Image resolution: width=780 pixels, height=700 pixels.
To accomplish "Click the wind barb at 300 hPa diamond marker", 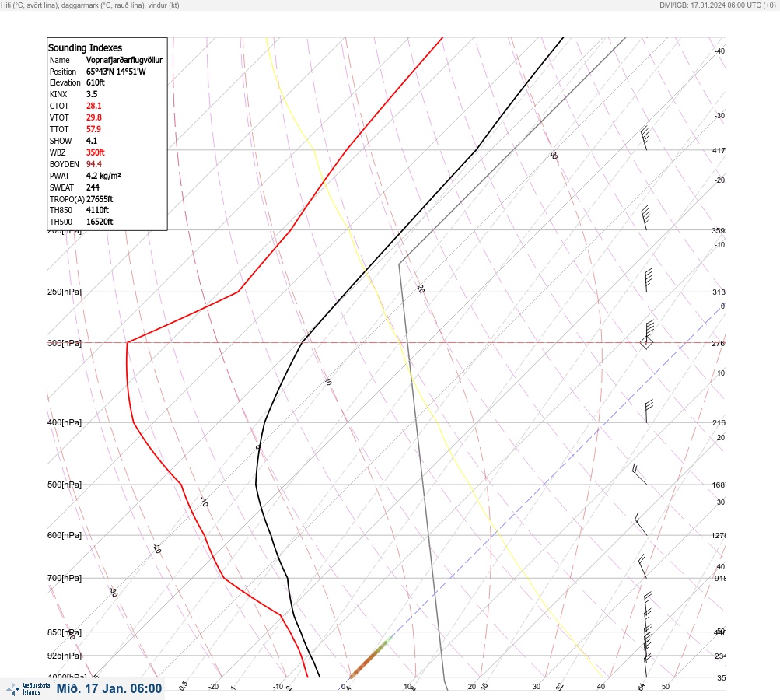I will point(646,342).
